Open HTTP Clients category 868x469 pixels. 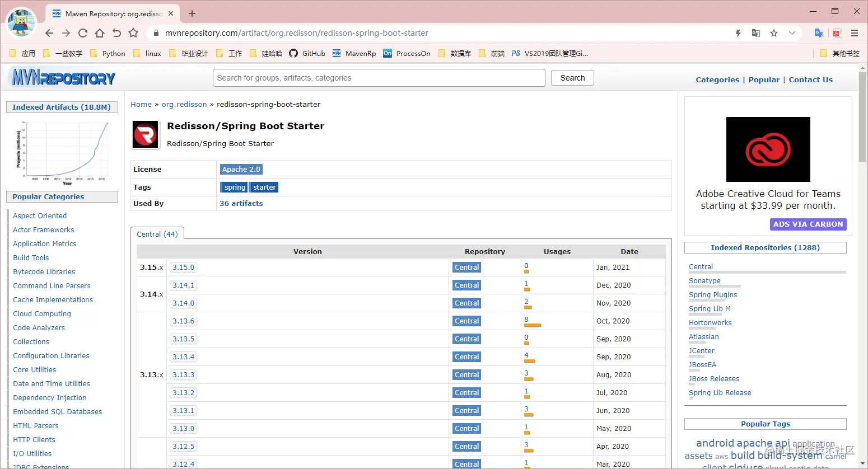(x=34, y=439)
